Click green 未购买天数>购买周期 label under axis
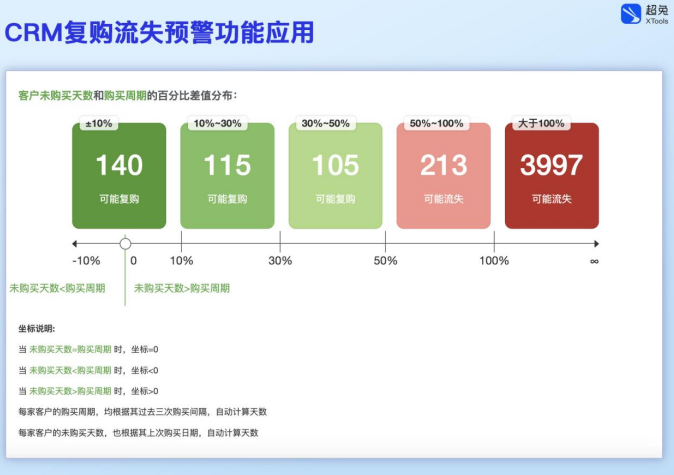The image size is (674, 475). [x=182, y=288]
